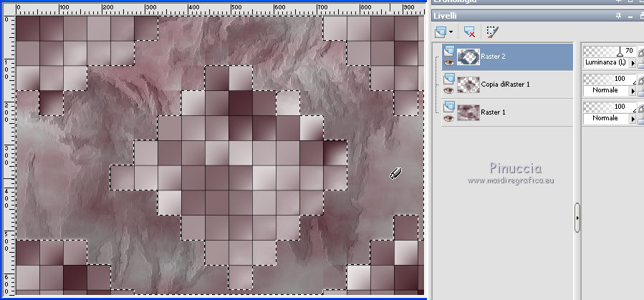The height and width of the screenshot is (300, 644).
Task: Hide the Copia diRaster 1 layer
Action: tap(448, 90)
